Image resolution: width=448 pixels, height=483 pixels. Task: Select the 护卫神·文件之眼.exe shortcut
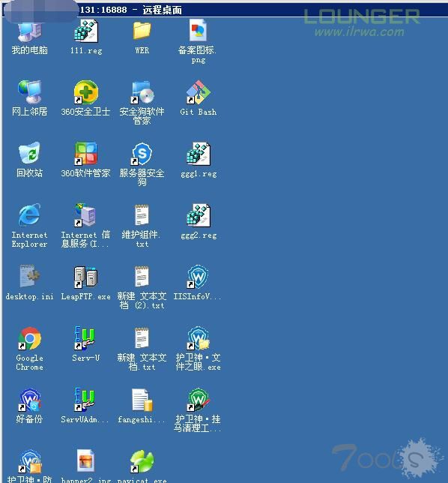click(198, 338)
